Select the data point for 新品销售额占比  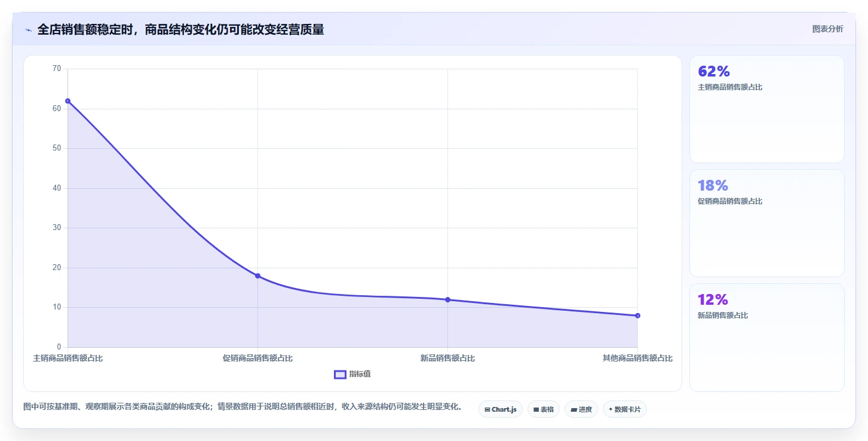pyautogui.click(x=447, y=299)
